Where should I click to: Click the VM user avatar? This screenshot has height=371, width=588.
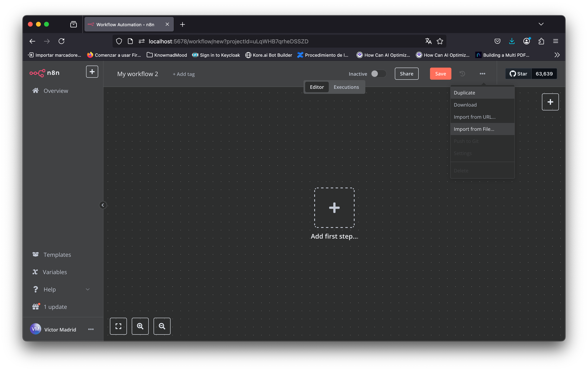coord(36,329)
